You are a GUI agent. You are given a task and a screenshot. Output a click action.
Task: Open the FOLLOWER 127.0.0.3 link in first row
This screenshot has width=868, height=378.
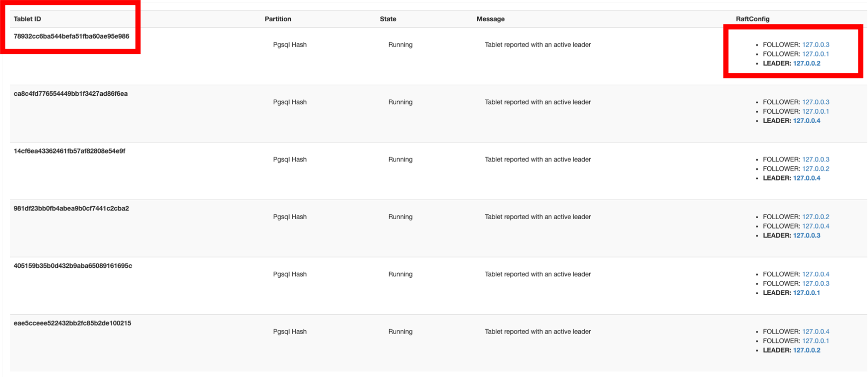(x=815, y=44)
